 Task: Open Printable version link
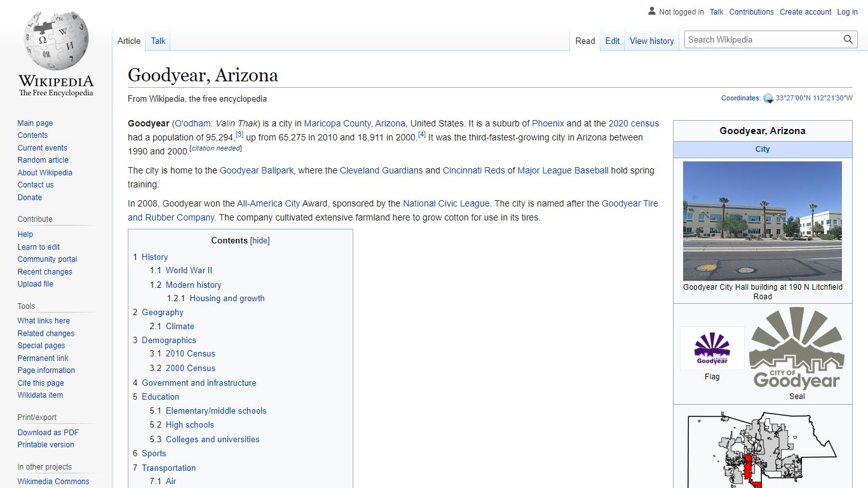pos(45,445)
